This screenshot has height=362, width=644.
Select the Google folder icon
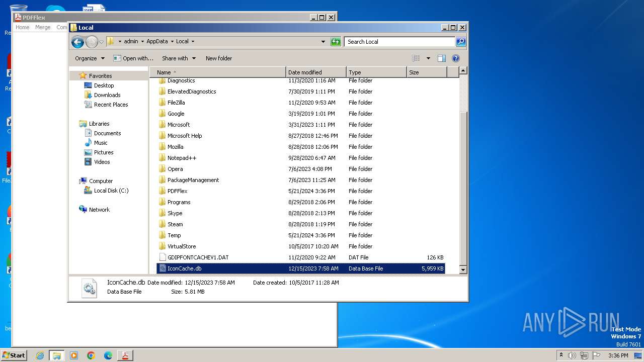click(x=163, y=114)
